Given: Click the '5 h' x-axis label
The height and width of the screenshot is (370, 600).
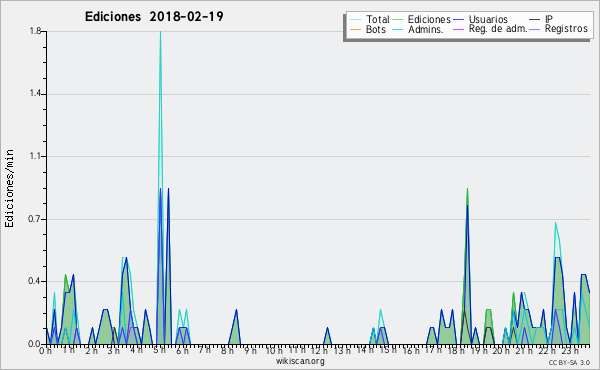Looking at the screenshot, I should [x=159, y=350].
